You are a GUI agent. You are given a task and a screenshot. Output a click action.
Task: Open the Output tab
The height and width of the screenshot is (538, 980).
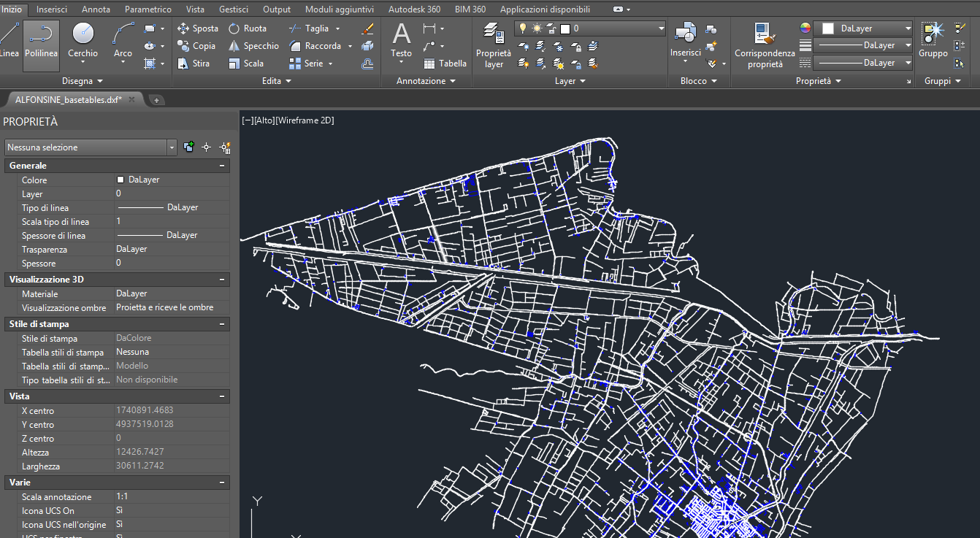[277, 9]
